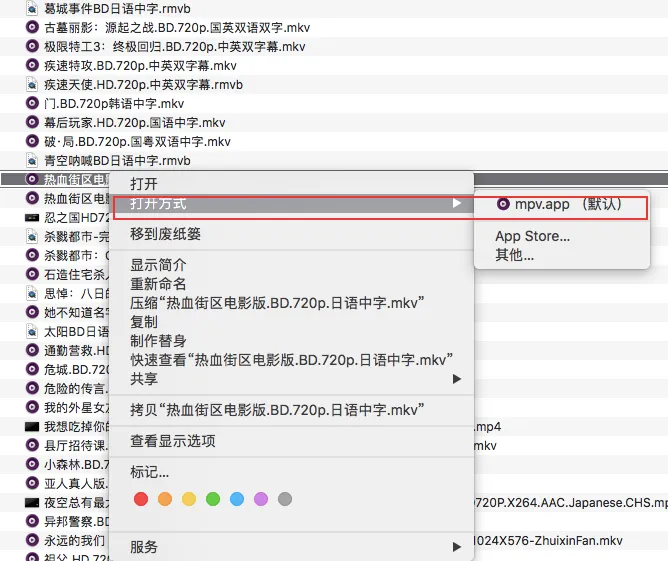Click the mpv icon of 我的外星女 file
The width and height of the screenshot is (668, 561).
click(32, 407)
